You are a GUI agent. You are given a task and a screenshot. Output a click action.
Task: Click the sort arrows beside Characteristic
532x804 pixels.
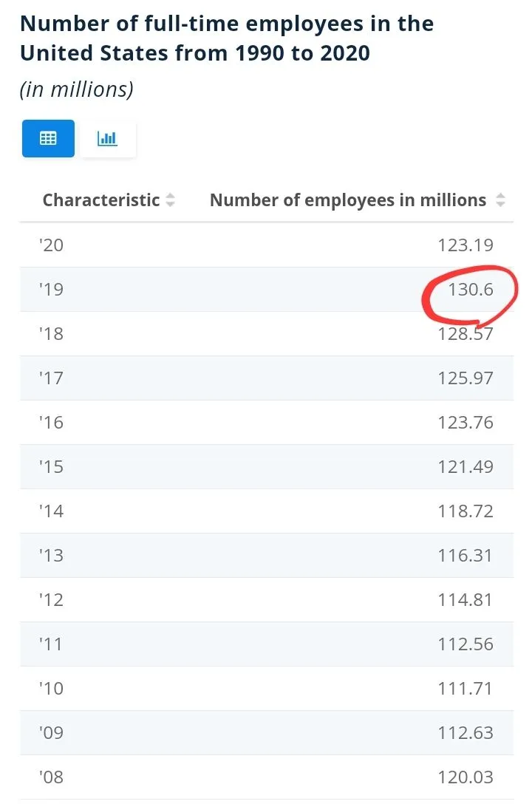[x=171, y=200]
